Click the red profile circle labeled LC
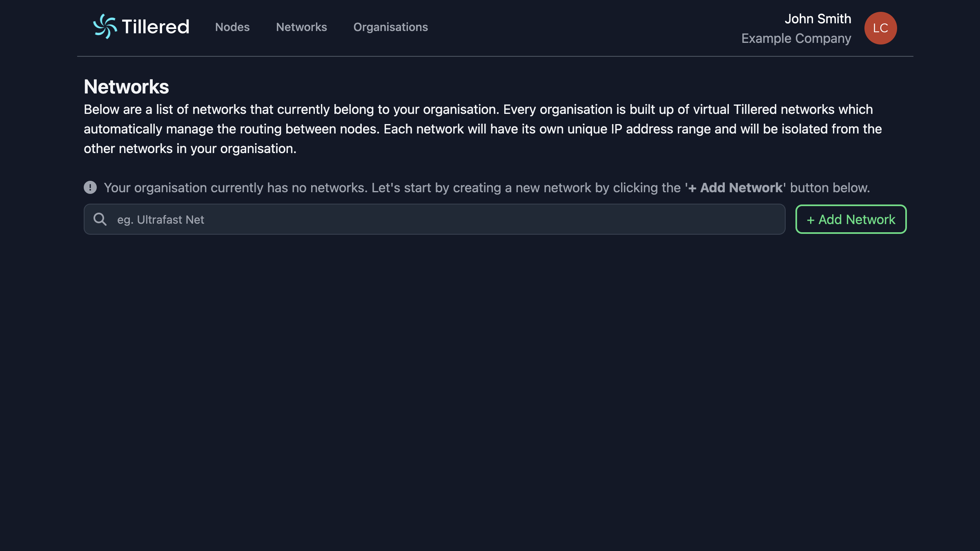Image resolution: width=980 pixels, height=551 pixels. coord(881,28)
